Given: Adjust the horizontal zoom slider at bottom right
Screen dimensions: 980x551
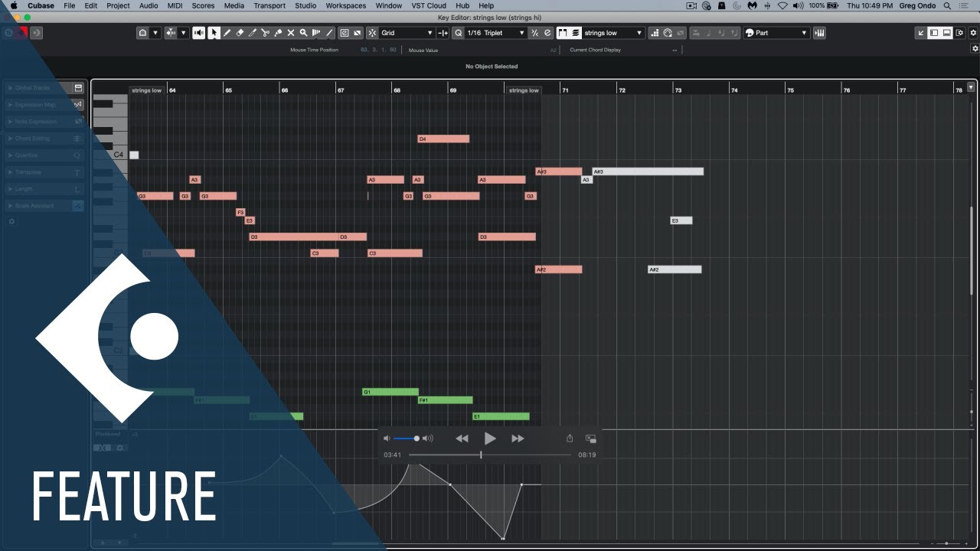Looking at the screenshot, I should click(947, 543).
